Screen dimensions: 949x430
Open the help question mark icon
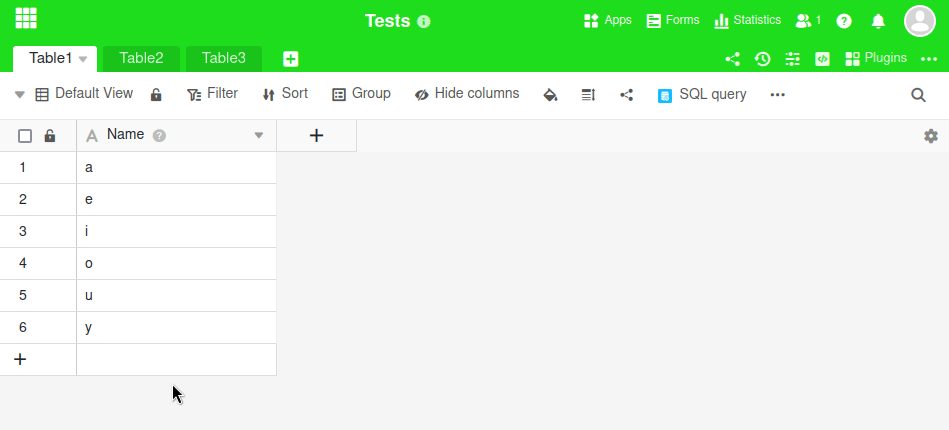point(844,21)
